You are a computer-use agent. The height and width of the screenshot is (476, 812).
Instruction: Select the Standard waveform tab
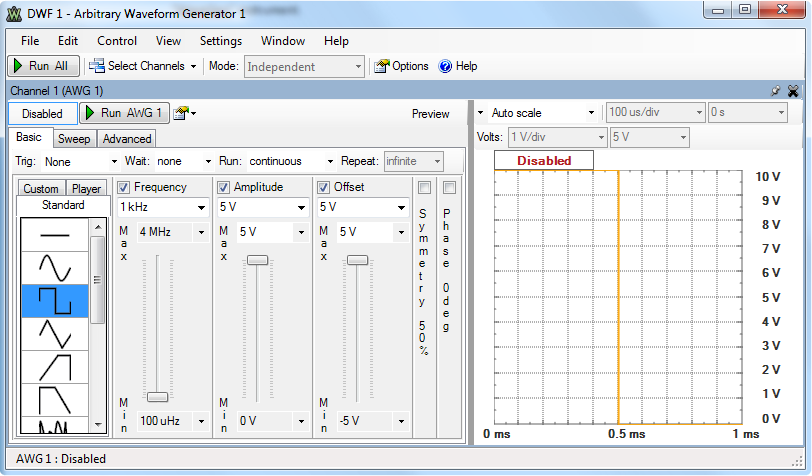(x=63, y=205)
